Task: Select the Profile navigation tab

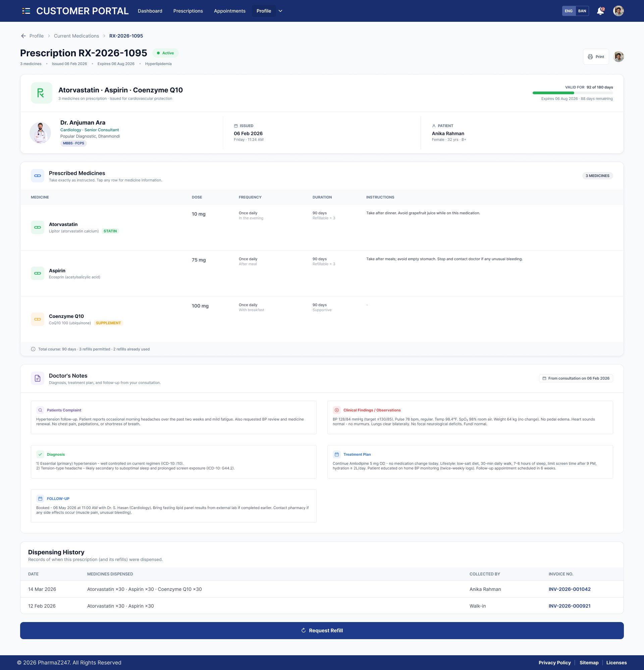Action: point(264,11)
